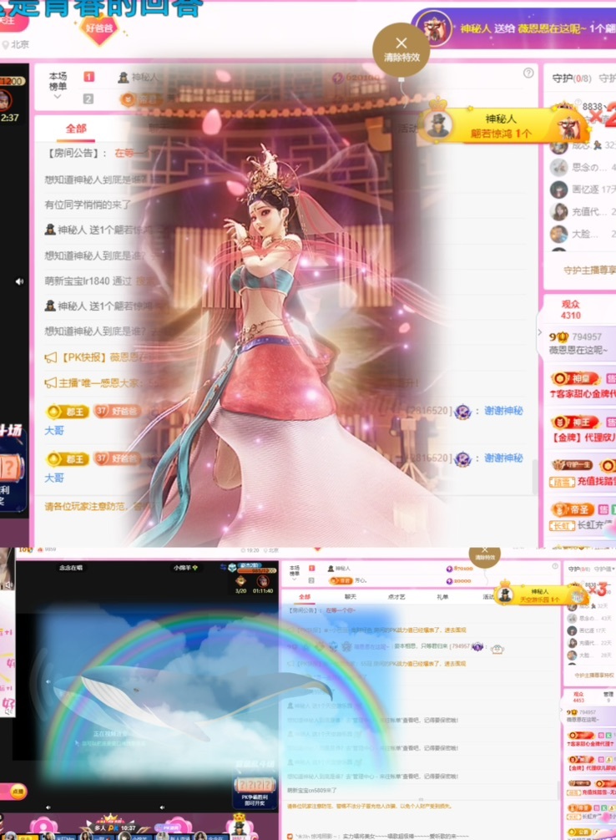Click avatar above 01:11:40 timer

262,582
